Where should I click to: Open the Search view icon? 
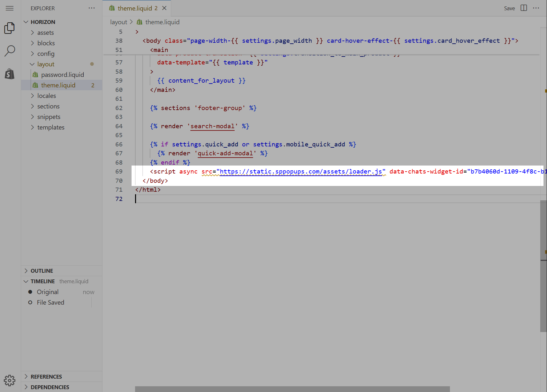click(x=10, y=51)
